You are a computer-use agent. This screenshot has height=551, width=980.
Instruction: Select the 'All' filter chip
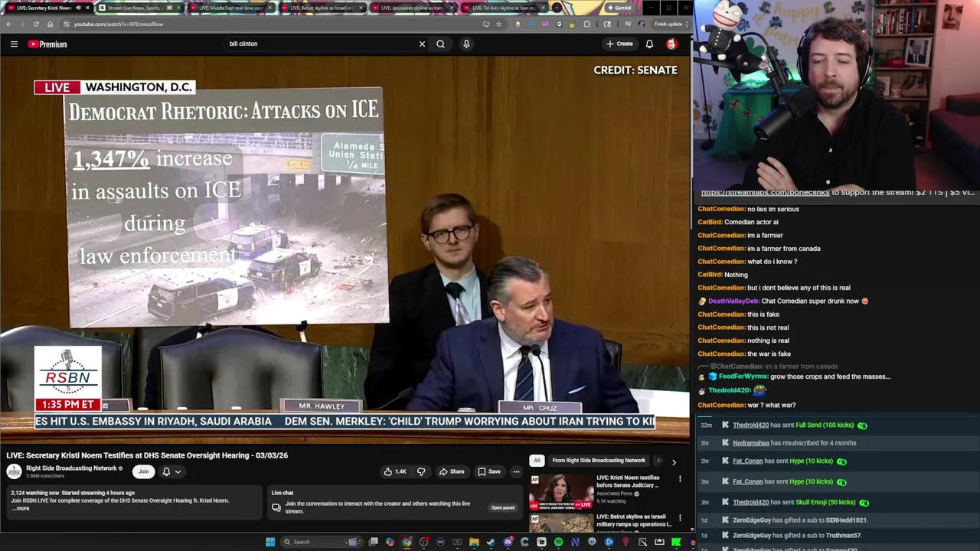(x=537, y=461)
